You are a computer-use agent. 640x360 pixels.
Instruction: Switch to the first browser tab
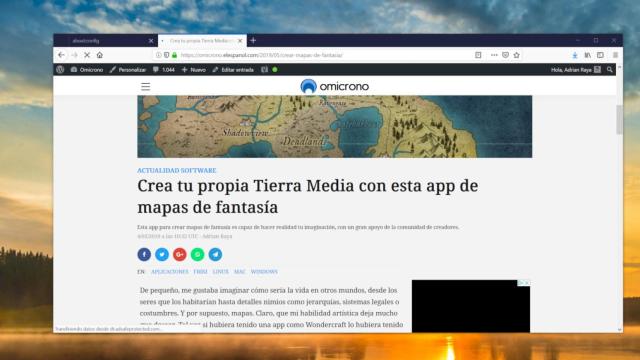coord(105,41)
